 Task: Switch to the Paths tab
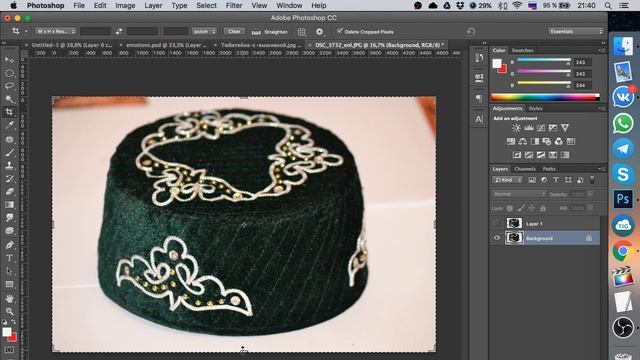pyautogui.click(x=549, y=169)
